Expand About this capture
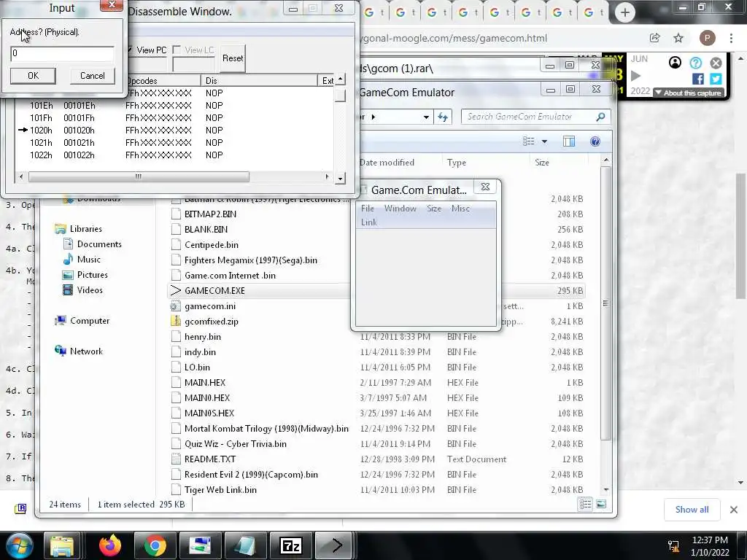 click(x=689, y=93)
